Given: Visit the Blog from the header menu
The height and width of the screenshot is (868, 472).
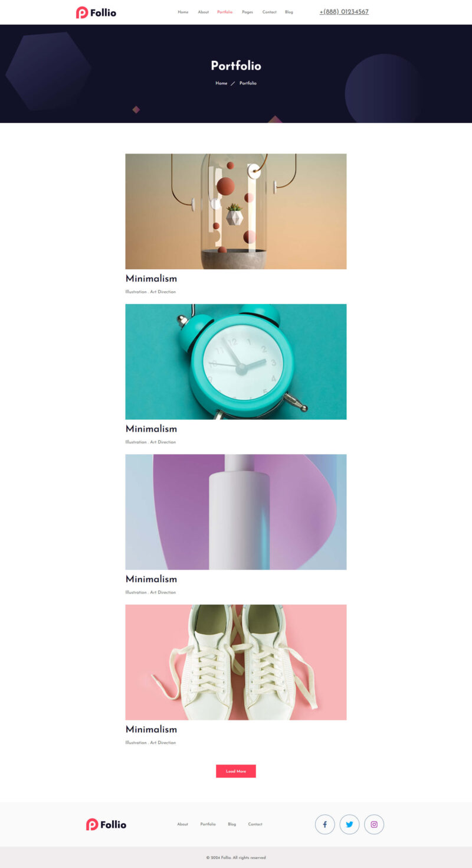Looking at the screenshot, I should point(289,12).
